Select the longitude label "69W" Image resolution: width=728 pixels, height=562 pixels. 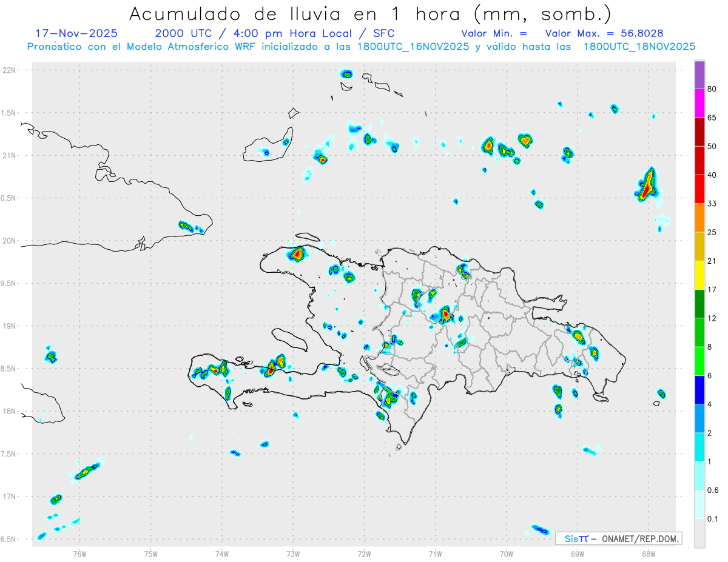pyautogui.click(x=578, y=554)
